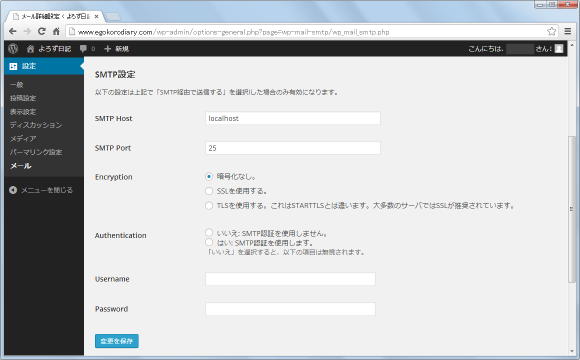580x360 pixels.
Task: Open Chrome hamburger menu
Action: [x=568, y=31]
